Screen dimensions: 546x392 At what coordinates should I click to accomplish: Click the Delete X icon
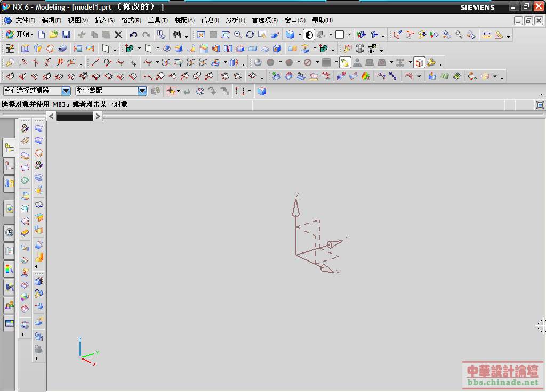pyautogui.click(x=118, y=35)
